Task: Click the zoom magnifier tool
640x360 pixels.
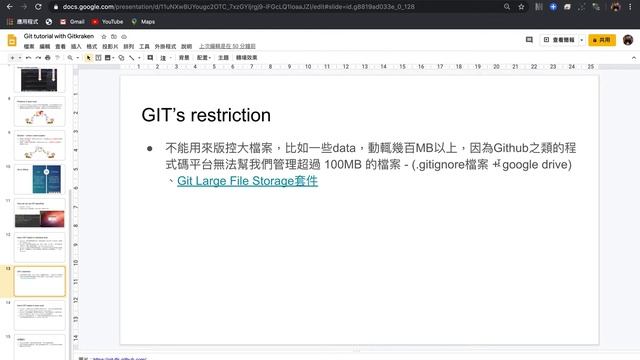Action: point(70,58)
